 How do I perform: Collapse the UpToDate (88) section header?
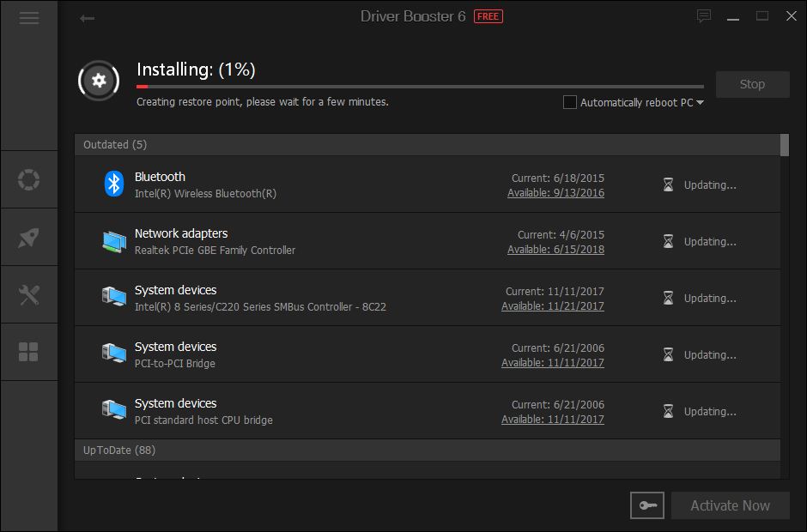[x=428, y=450]
